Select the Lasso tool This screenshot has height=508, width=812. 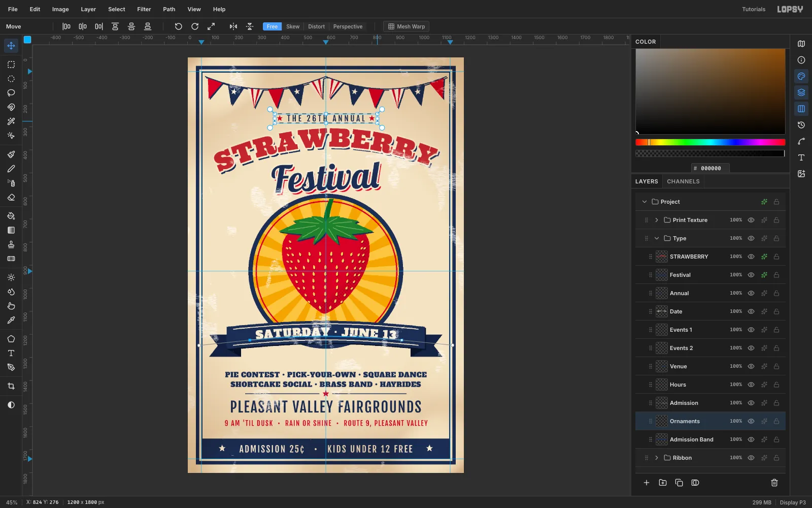click(x=11, y=93)
